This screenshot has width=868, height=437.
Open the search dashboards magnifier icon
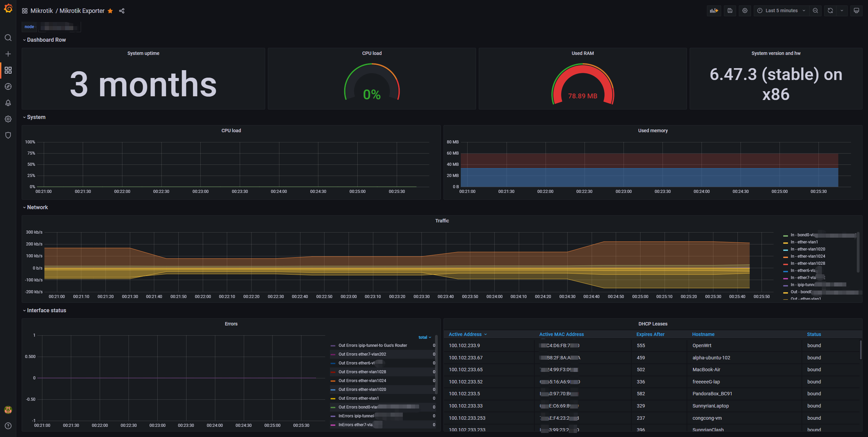click(x=8, y=38)
